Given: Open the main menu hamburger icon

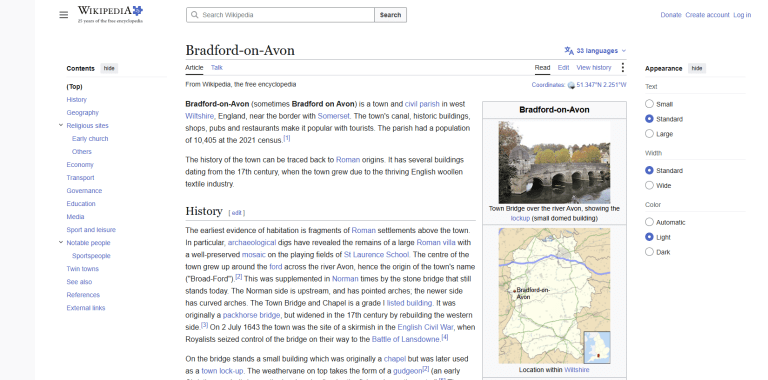Looking at the screenshot, I should 64,15.
